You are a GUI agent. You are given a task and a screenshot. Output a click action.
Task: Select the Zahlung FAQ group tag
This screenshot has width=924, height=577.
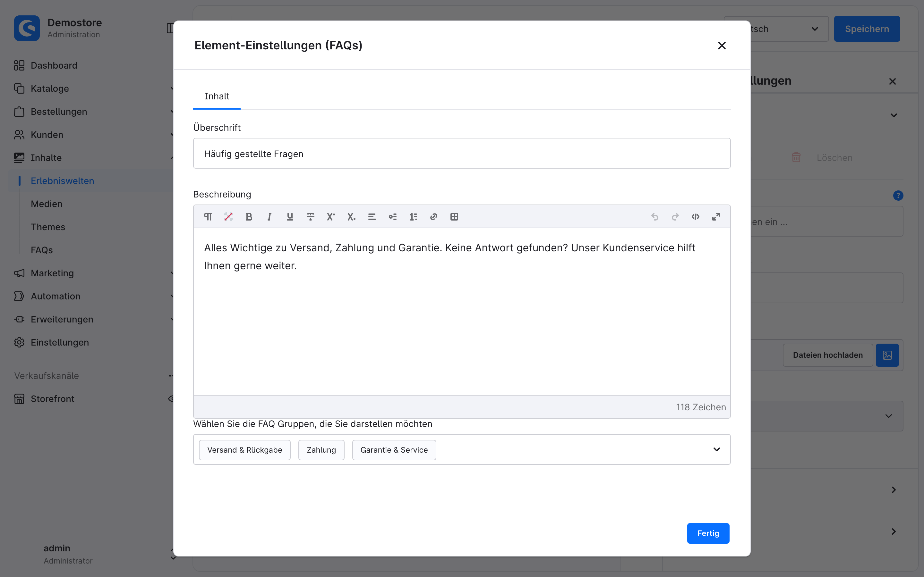pos(321,450)
